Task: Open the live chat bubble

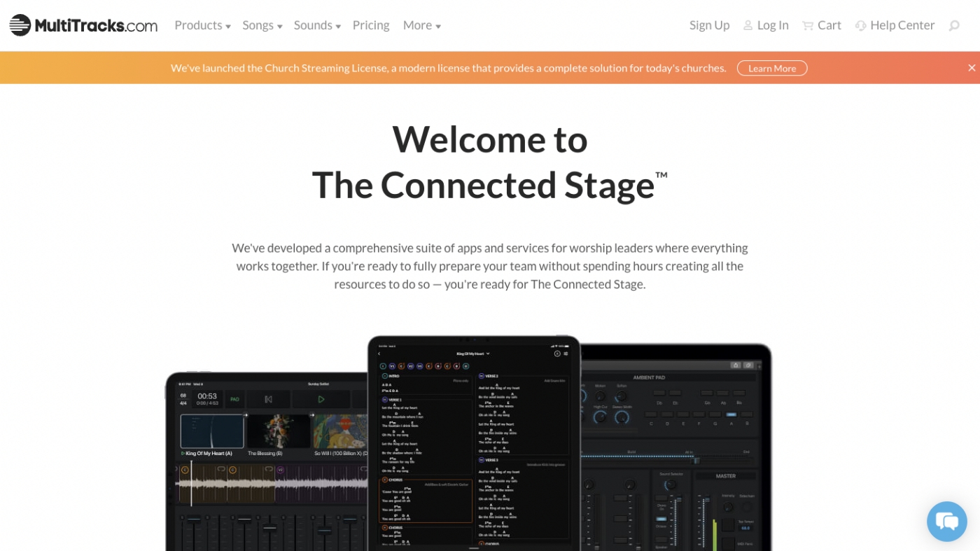Action: tap(947, 521)
